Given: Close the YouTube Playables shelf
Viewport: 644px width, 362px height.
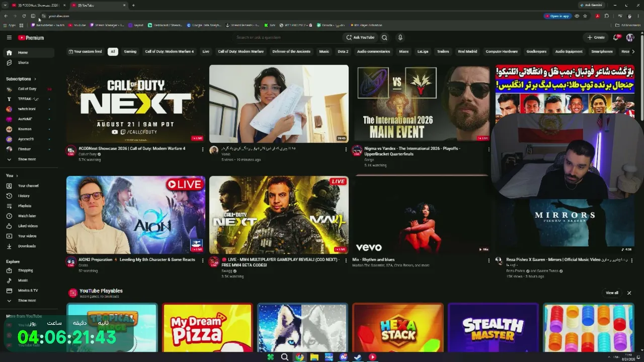Looking at the screenshot, I should 629,293.
